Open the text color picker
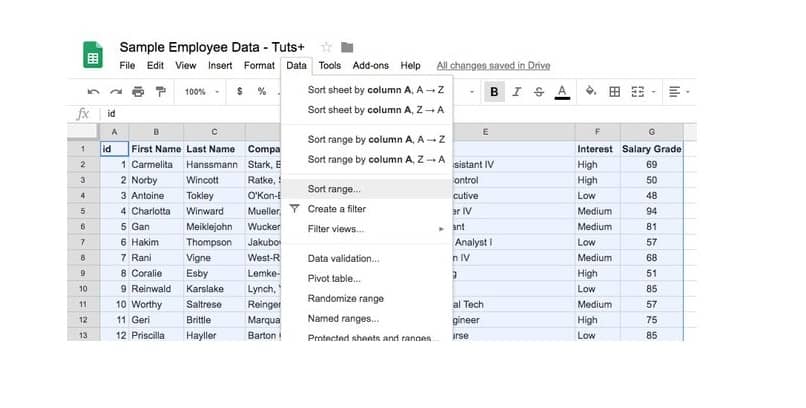This screenshot has width=806, height=408. tap(562, 92)
